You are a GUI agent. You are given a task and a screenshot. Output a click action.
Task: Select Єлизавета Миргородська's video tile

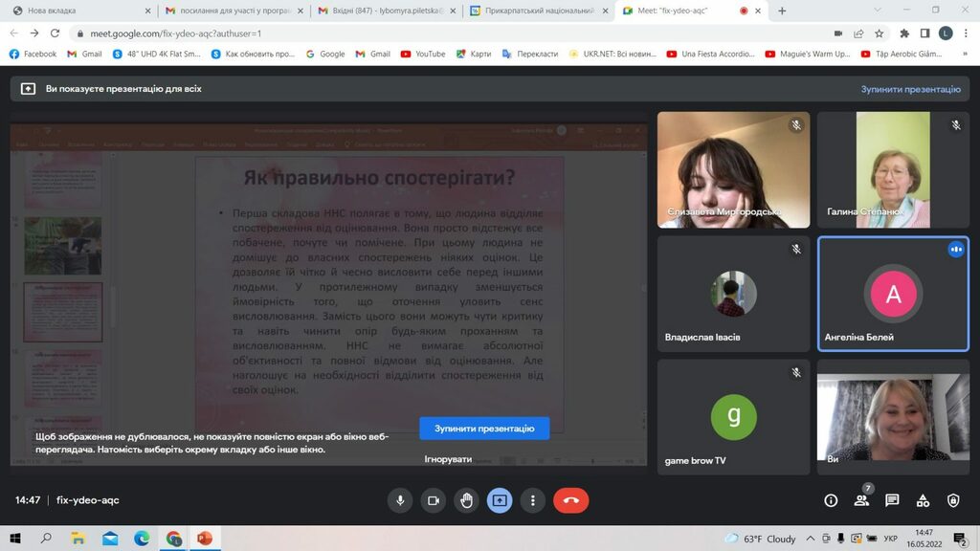tap(733, 170)
